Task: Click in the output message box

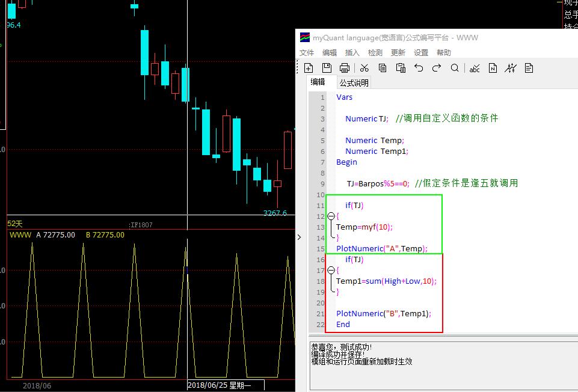Action: tap(442, 373)
